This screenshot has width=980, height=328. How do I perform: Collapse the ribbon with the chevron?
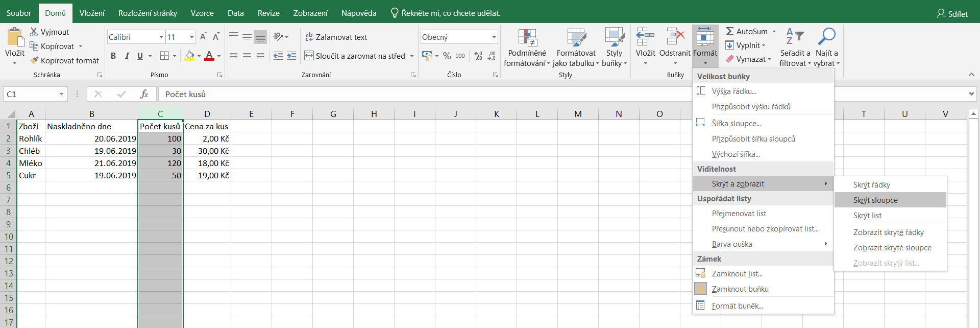coord(971,75)
